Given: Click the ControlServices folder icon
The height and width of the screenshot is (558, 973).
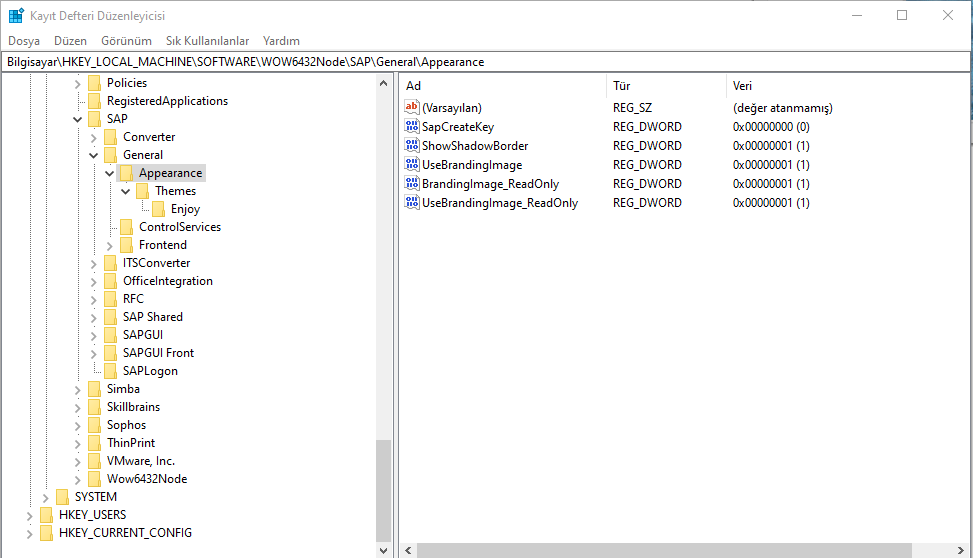Looking at the screenshot, I should (x=127, y=227).
